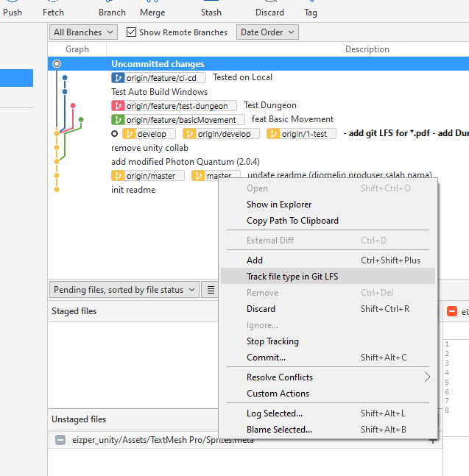Click the Graph column header

tap(77, 49)
